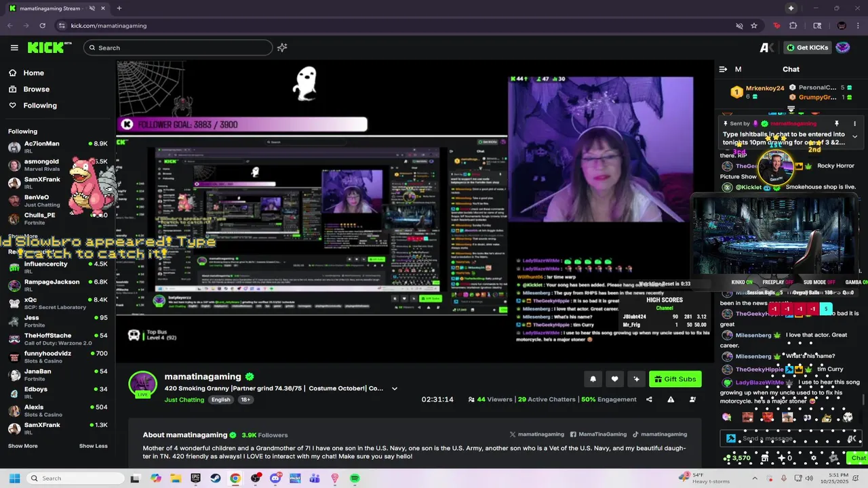Mute-tab icon in Chrome address bar

click(739, 26)
